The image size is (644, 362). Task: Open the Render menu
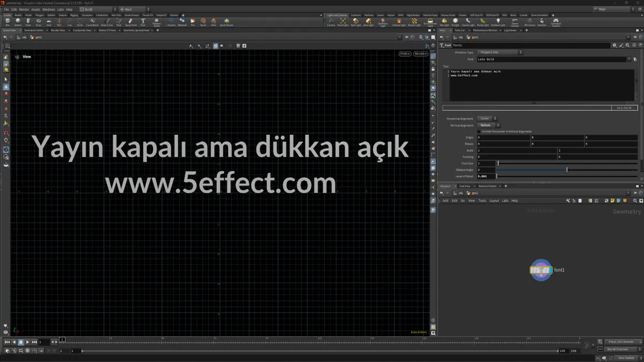[x=24, y=9]
